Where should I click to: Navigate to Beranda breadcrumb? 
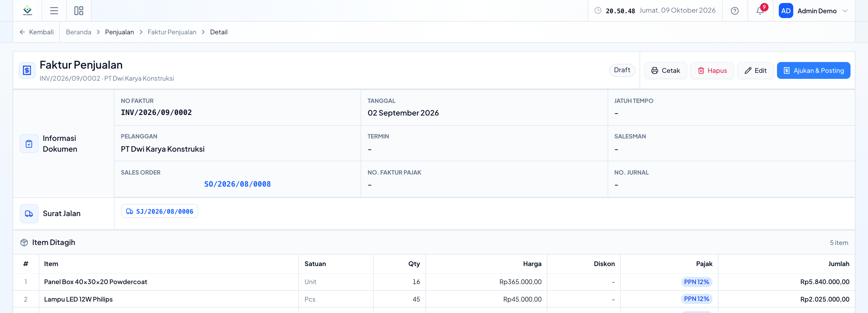coord(78,32)
